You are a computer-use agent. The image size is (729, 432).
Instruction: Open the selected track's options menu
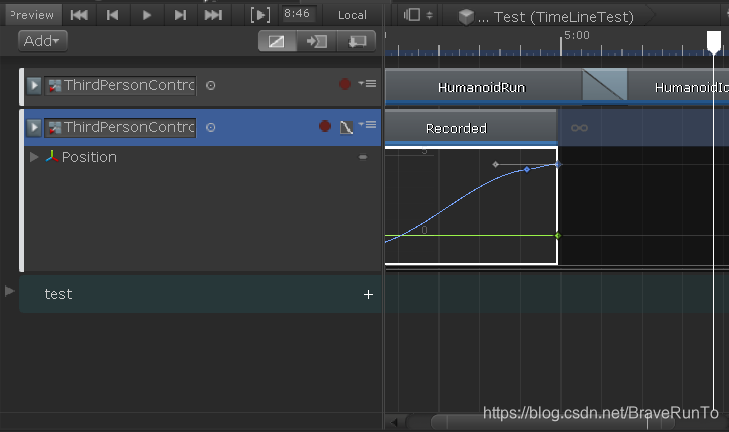[367, 125]
